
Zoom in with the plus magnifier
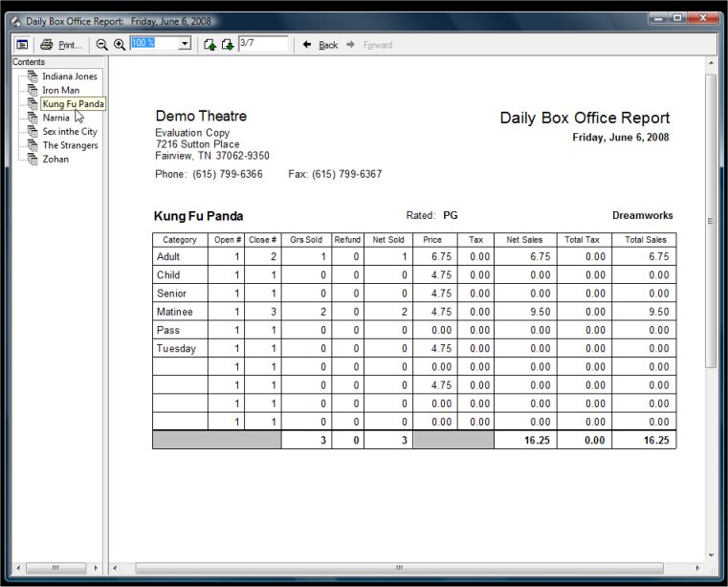[x=120, y=45]
